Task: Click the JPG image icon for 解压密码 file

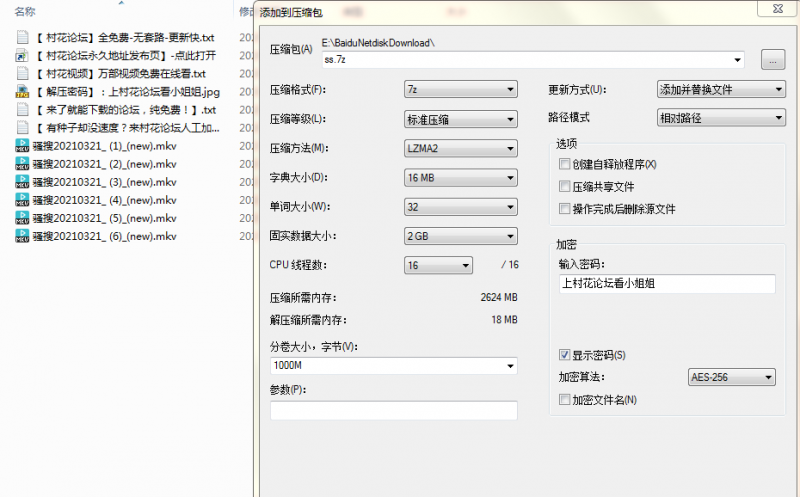Action: click(x=23, y=91)
